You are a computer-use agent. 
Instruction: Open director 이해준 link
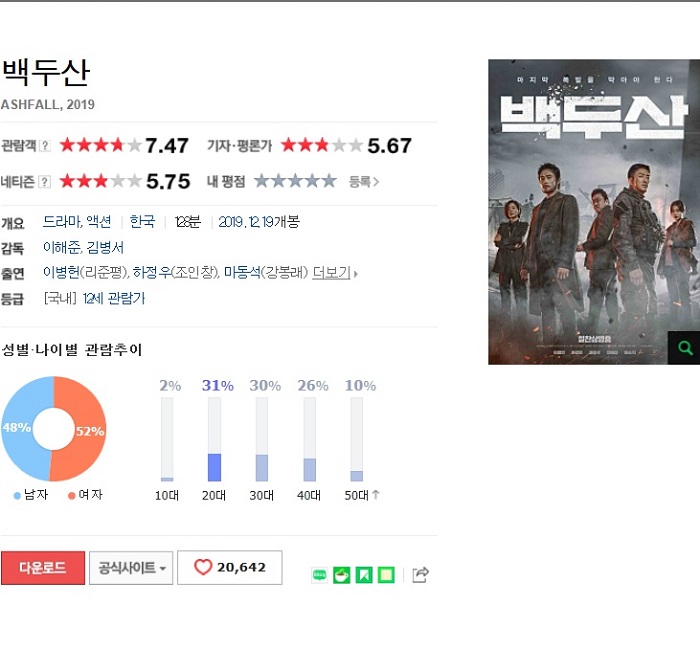tap(62, 247)
